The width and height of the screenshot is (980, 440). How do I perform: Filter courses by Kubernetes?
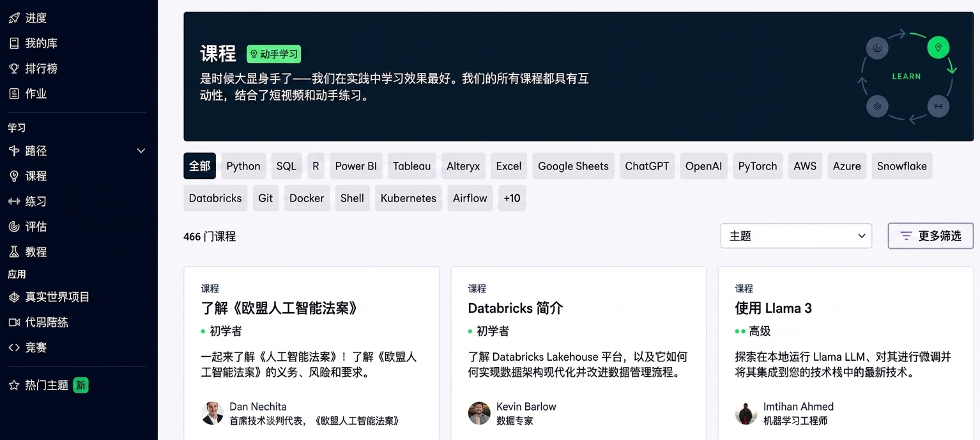[x=408, y=198]
